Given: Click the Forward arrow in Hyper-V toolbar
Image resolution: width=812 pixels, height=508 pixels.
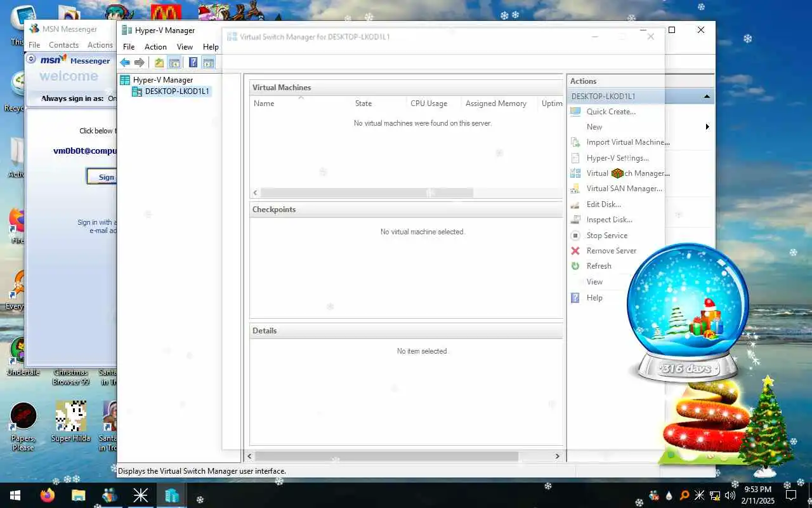Looking at the screenshot, I should (140, 62).
